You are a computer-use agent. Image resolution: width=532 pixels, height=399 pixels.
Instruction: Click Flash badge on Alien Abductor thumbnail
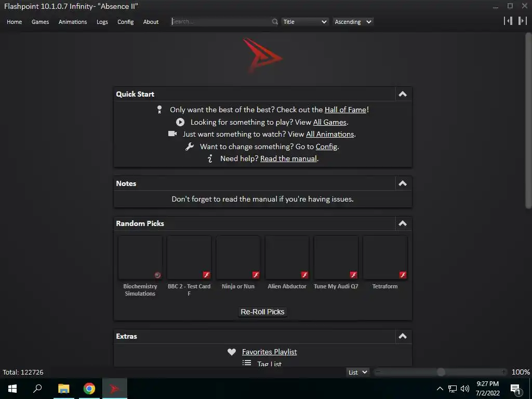pos(304,275)
